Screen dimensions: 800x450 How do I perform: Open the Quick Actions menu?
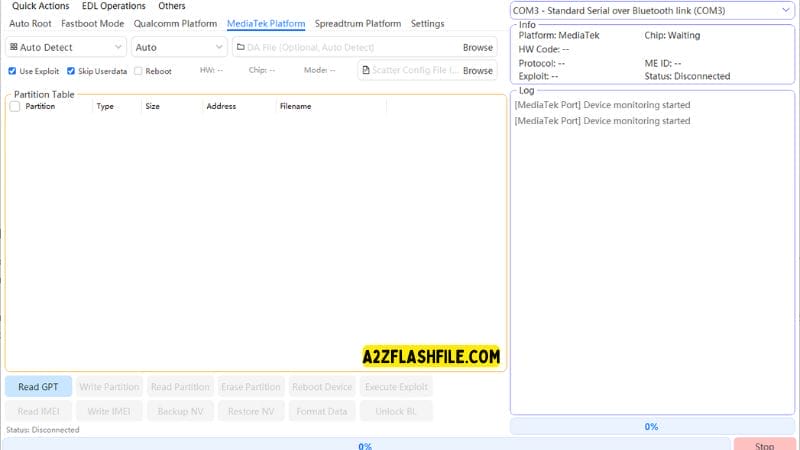click(40, 6)
